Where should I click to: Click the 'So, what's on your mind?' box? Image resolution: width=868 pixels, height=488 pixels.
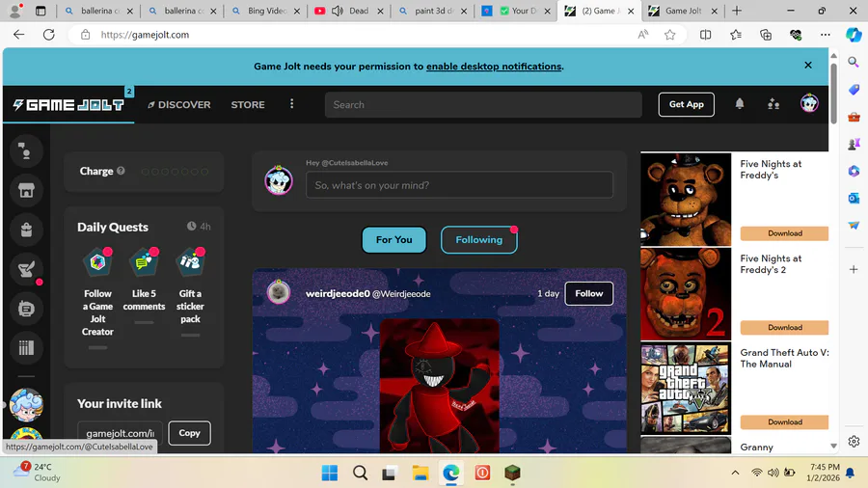[459, 185]
